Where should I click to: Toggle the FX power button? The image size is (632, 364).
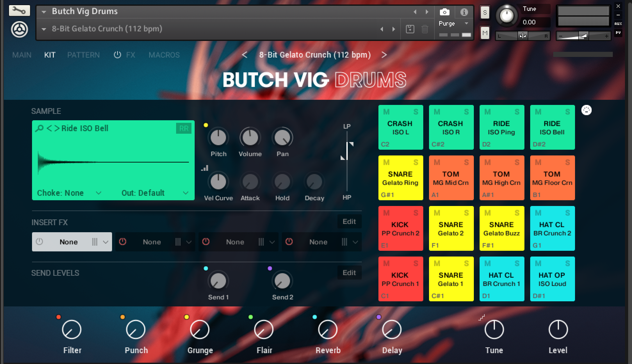pos(117,55)
